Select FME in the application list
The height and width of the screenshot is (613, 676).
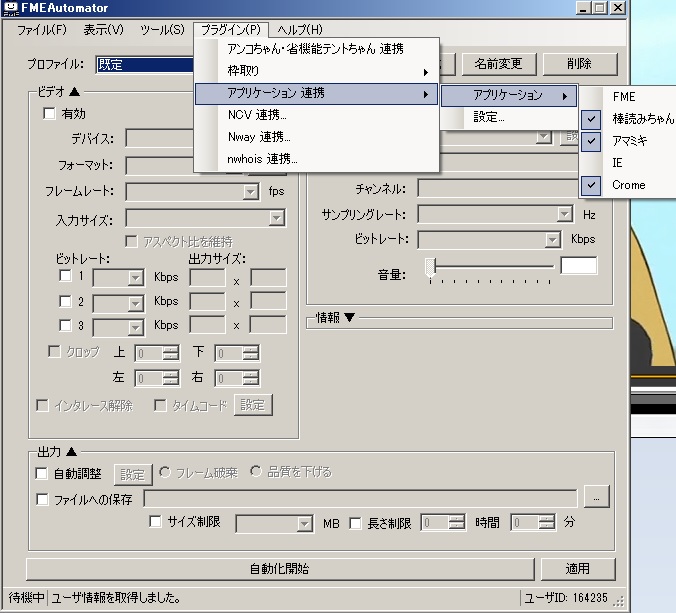click(628, 97)
